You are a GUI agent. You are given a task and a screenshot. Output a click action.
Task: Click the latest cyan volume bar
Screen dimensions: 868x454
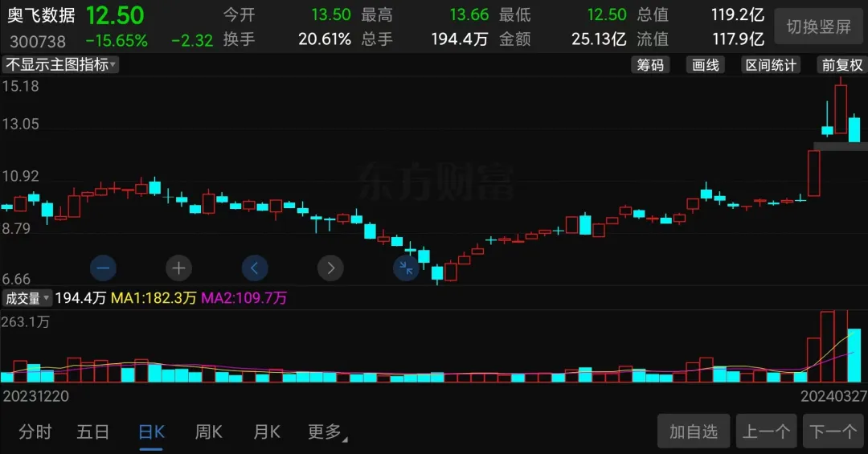pos(854,355)
